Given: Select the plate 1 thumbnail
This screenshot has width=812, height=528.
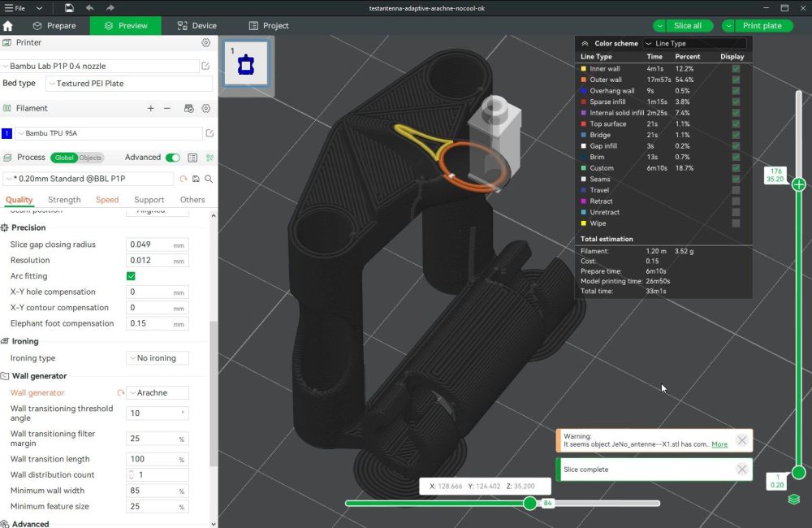Looking at the screenshot, I should tap(246, 63).
